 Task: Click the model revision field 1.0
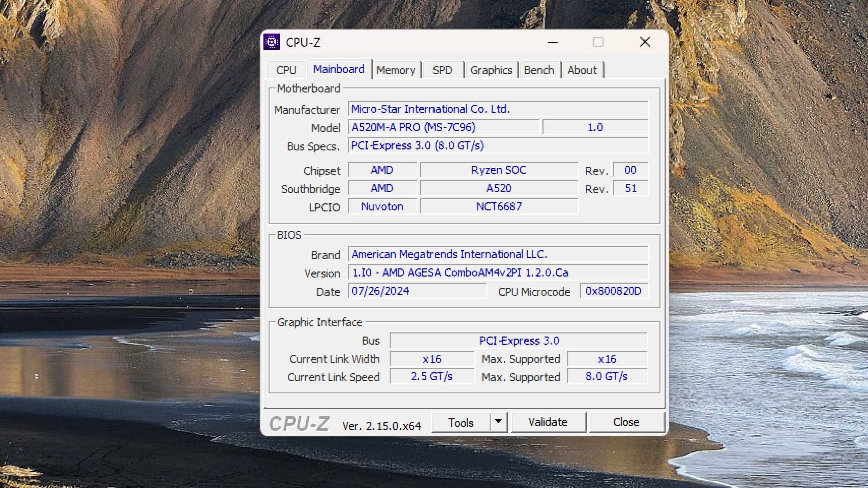click(x=595, y=127)
